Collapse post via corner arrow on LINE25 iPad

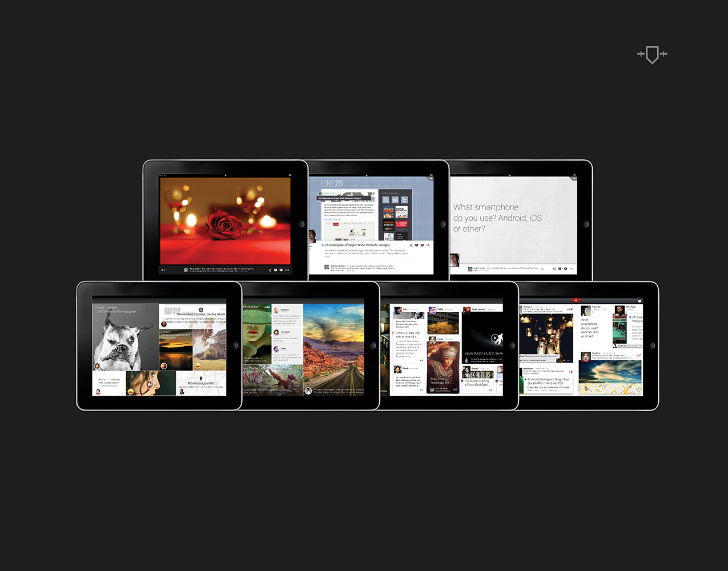pyautogui.click(x=431, y=179)
